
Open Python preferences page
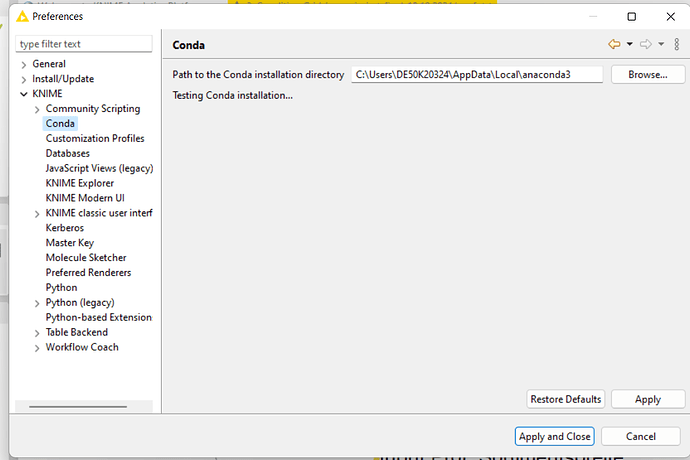click(62, 287)
